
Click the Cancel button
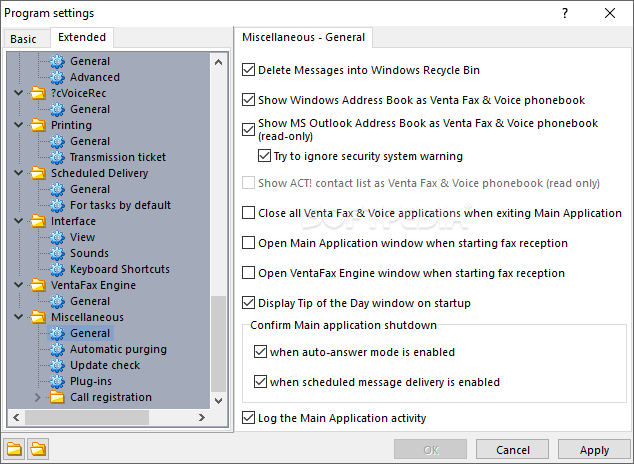tap(512, 450)
